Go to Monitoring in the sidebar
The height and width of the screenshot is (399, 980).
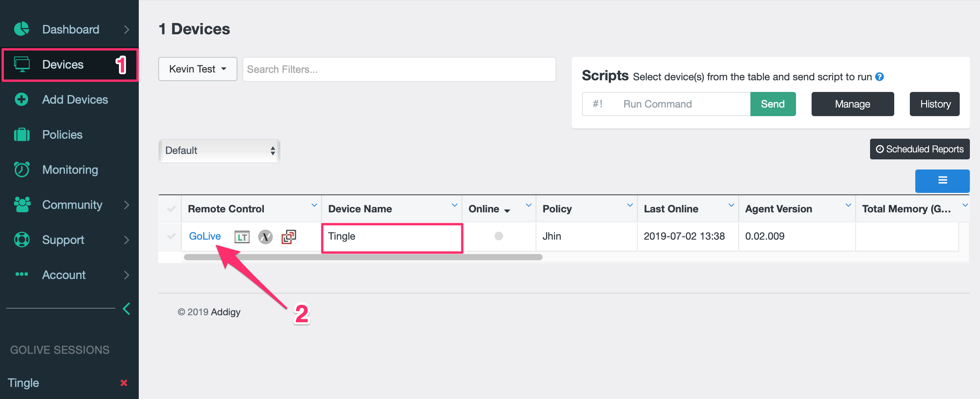70,169
